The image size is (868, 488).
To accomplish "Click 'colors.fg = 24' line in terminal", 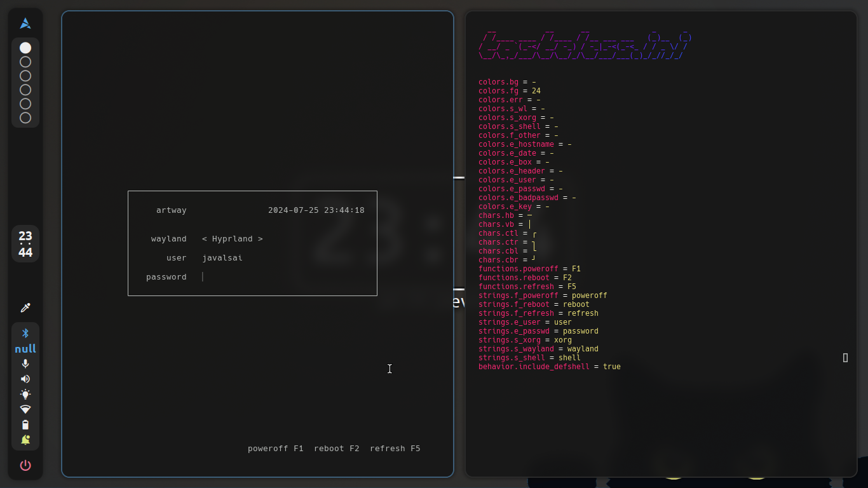I will [x=510, y=91].
